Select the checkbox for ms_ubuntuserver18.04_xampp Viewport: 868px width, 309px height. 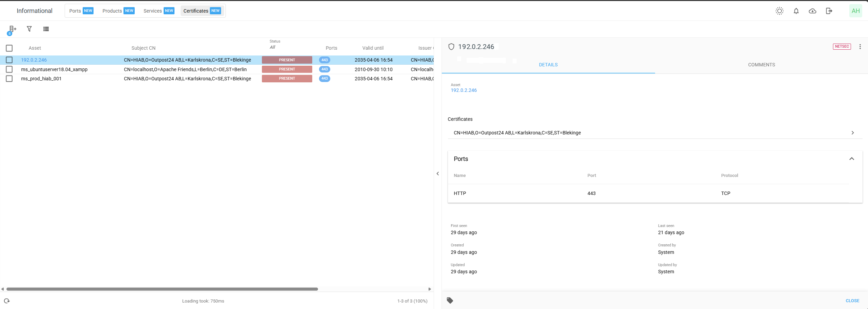(x=9, y=69)
